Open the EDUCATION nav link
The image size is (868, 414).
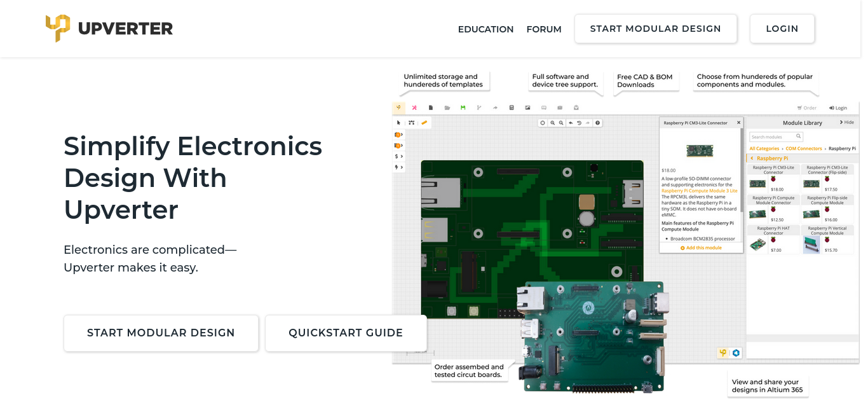485,29
